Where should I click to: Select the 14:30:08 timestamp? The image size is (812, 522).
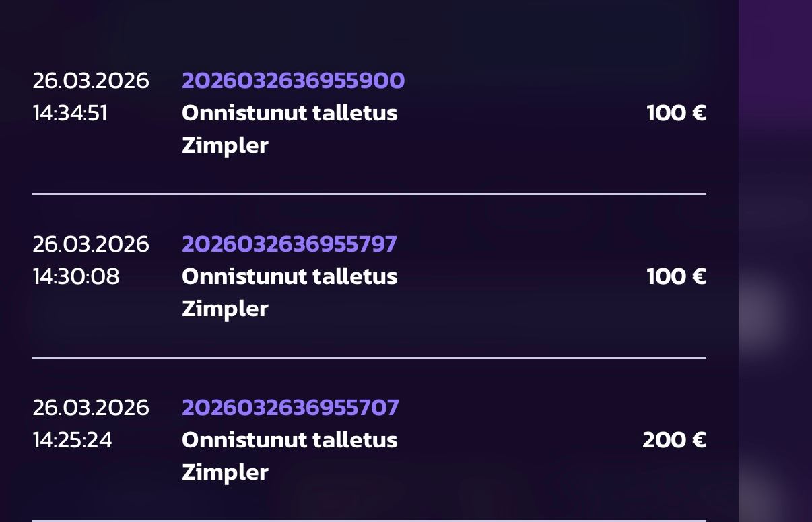[x=76, y=276]
